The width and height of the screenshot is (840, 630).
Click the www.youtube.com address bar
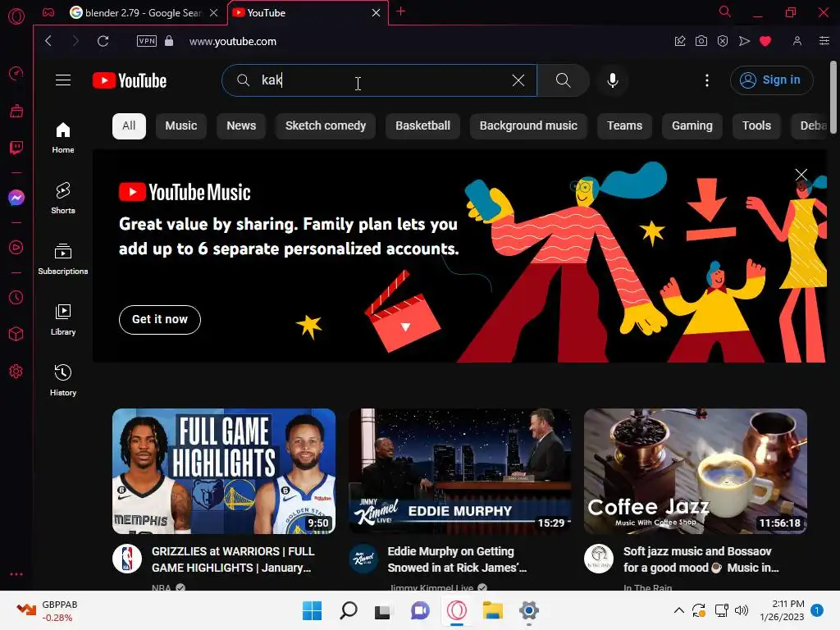(232, 41)
